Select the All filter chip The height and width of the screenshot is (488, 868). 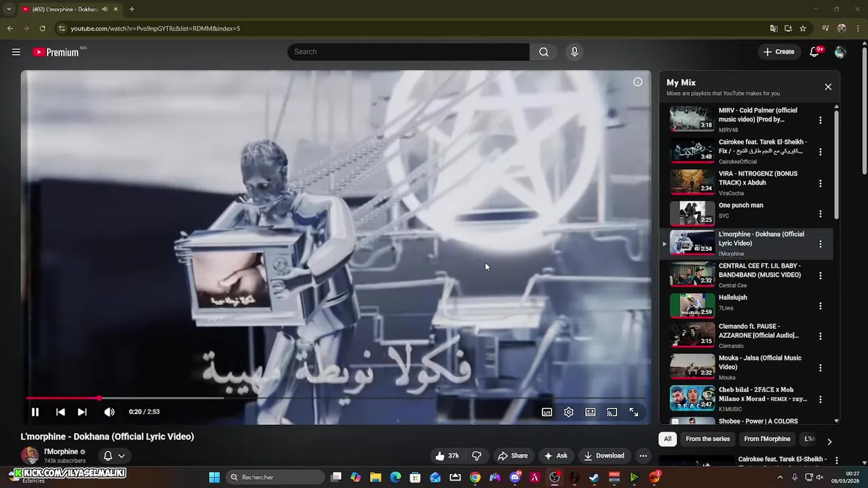pyautogui.click(x=667, y=439)
